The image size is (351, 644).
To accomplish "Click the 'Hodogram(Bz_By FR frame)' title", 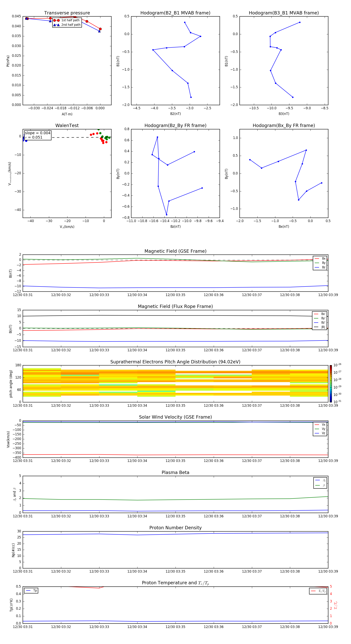I will (x=175, y=125).
